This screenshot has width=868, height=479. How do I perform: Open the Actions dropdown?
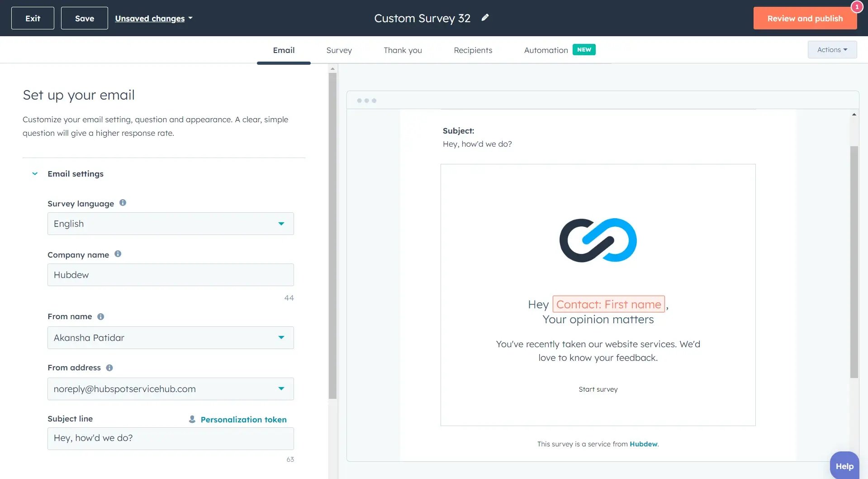click(832, 50)
